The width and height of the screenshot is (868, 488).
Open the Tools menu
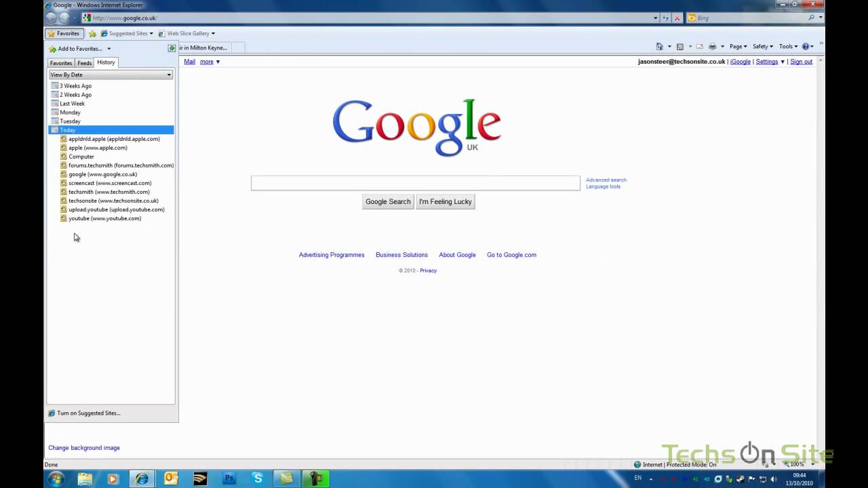point(788,47)
